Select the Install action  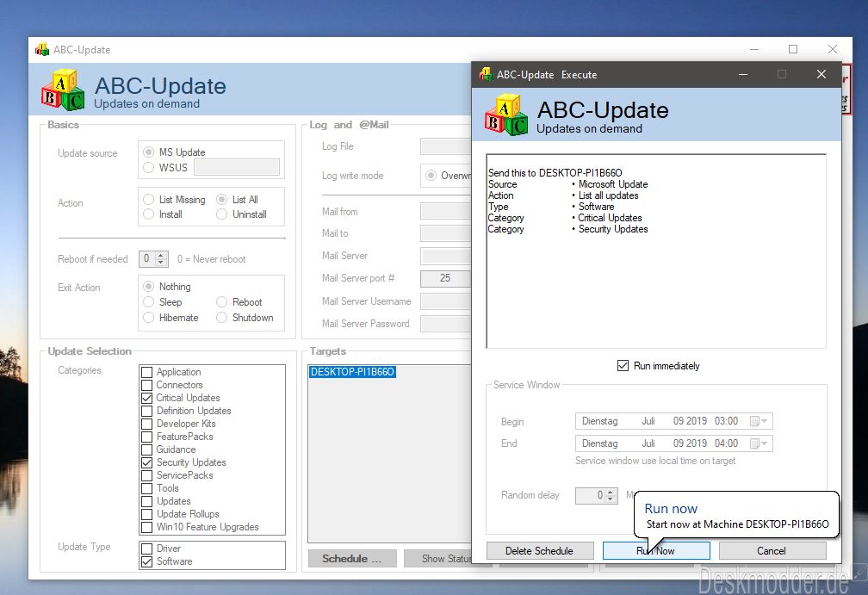pos(148,214)
